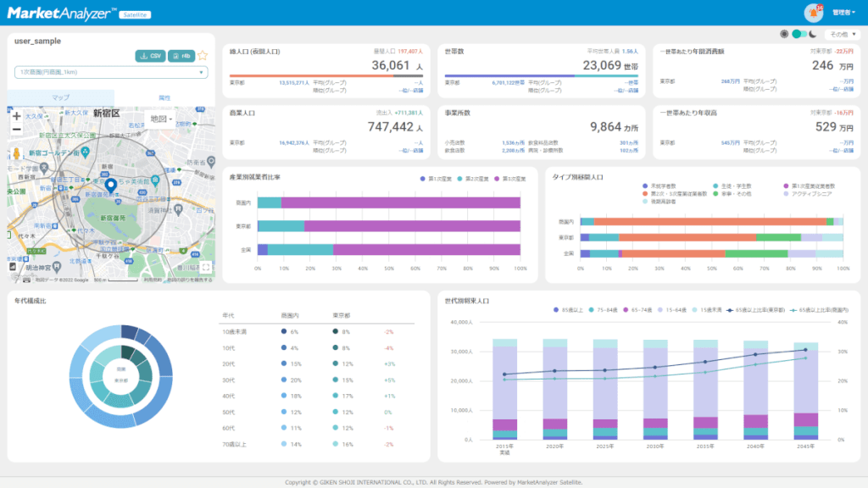The image size is (868, 488).
Task: Switch to the 属性 tab
Action: coord(164,97)
